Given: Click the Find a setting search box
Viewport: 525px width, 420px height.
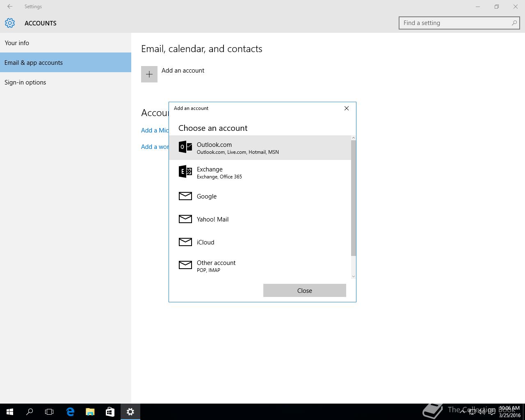Looking at the screenshot, I should [x=459, y=23].
